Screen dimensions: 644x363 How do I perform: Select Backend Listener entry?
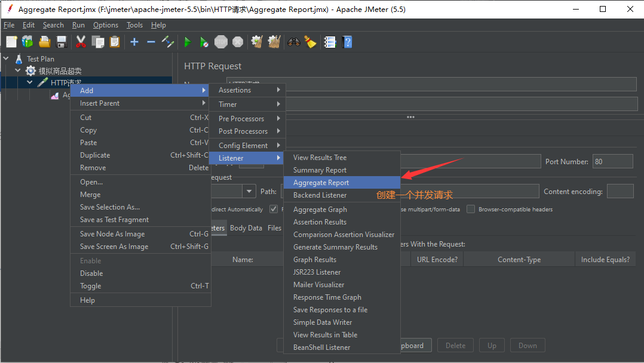click(342, 195)
